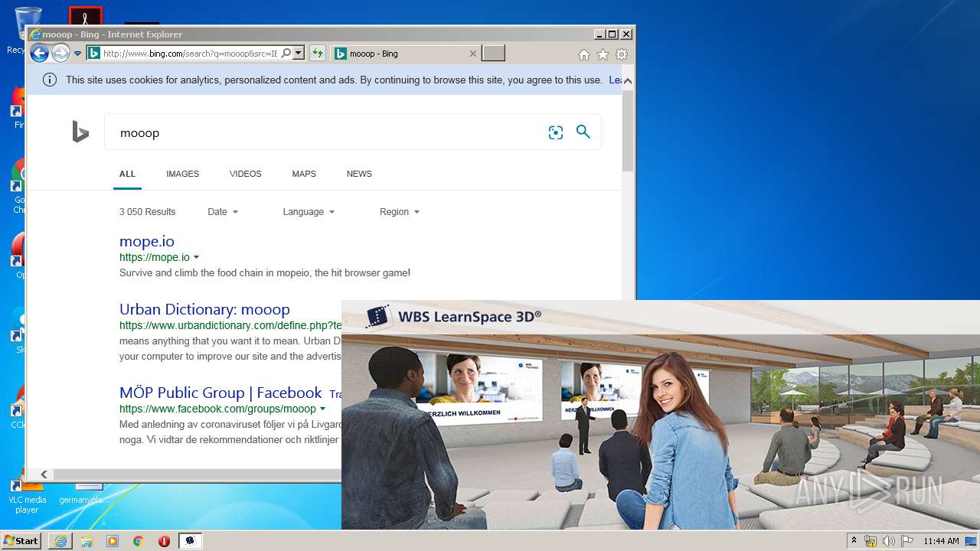Select the ALL results tab
980x551 pixels.
[x=127, y=174]
